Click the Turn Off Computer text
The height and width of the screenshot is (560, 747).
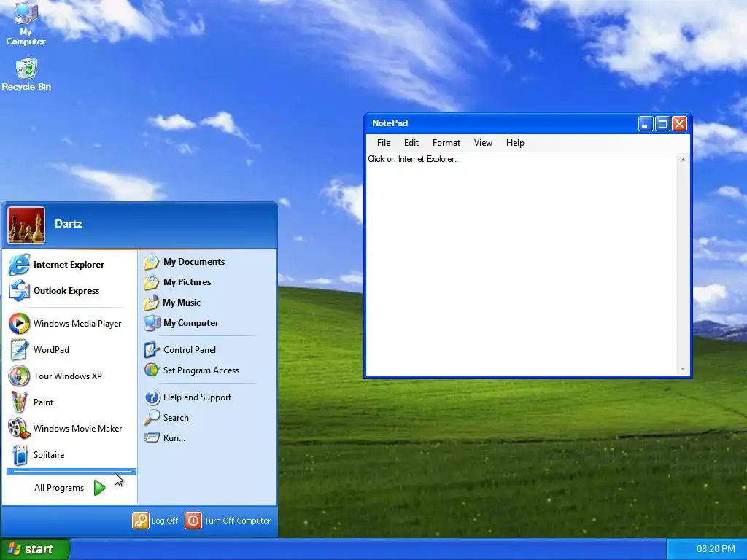(x=237, y=521)
